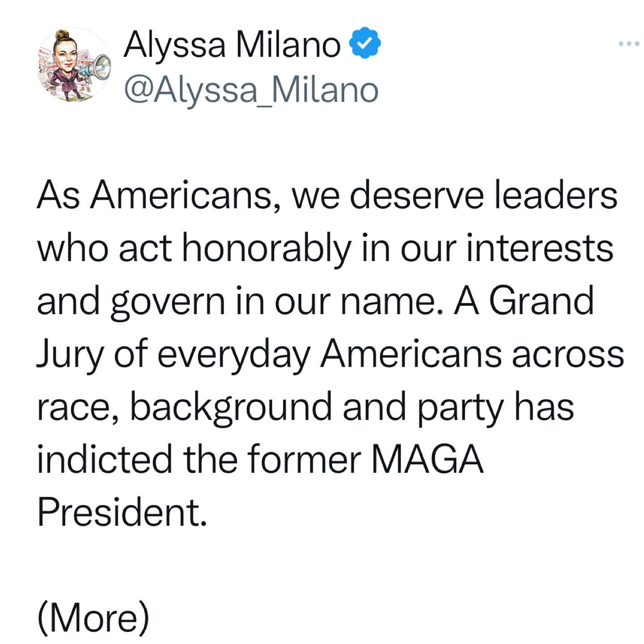Open the three-dot more options menu

click(629, 44)
